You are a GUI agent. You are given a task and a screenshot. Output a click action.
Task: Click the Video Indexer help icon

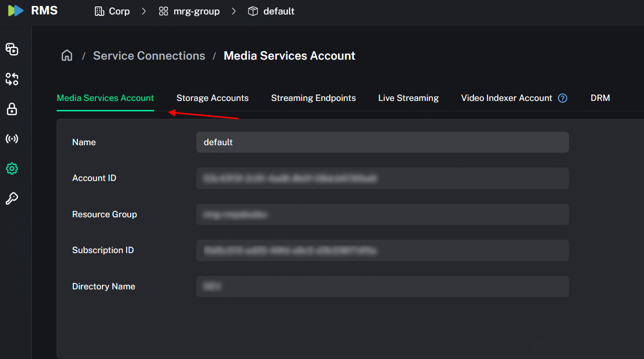563,98
